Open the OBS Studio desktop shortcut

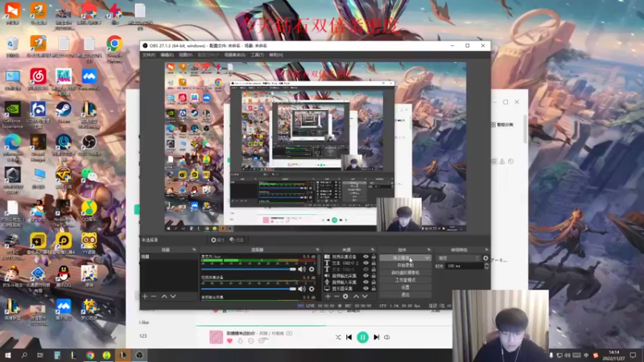click(89, 146)
